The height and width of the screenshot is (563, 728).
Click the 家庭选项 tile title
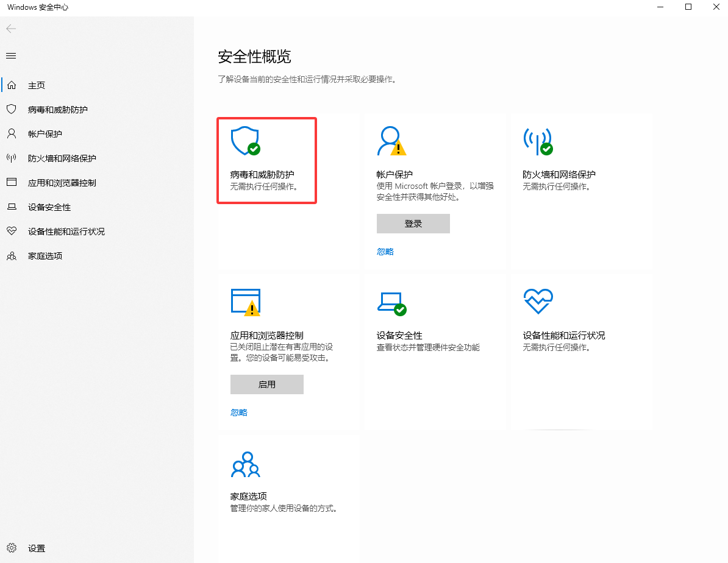[x=248, y=497]
